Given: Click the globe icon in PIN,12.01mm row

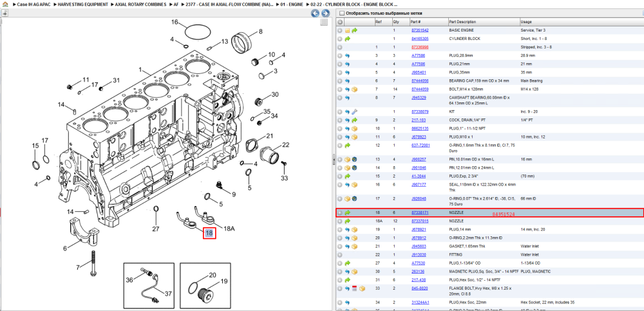Looking at the screenshot, I should point(354,167).
